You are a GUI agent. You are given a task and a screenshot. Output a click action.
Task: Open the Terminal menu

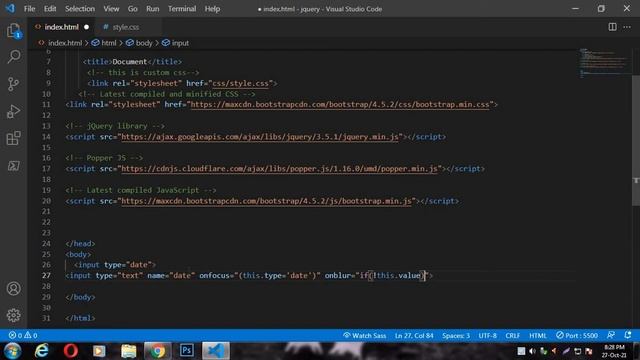point(182,9)
